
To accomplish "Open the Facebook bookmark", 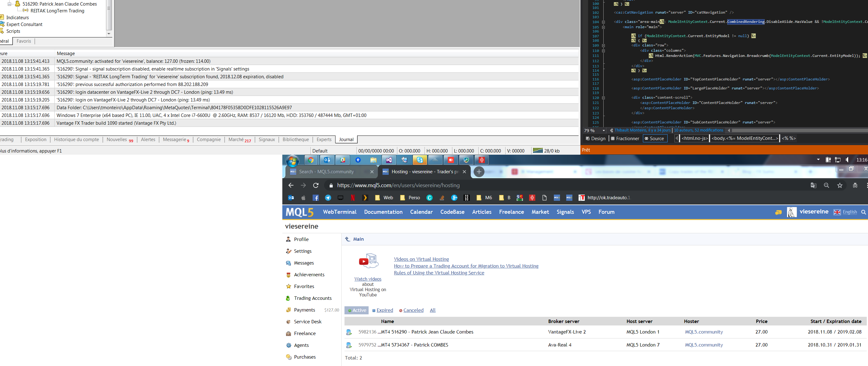I will 316,198.
